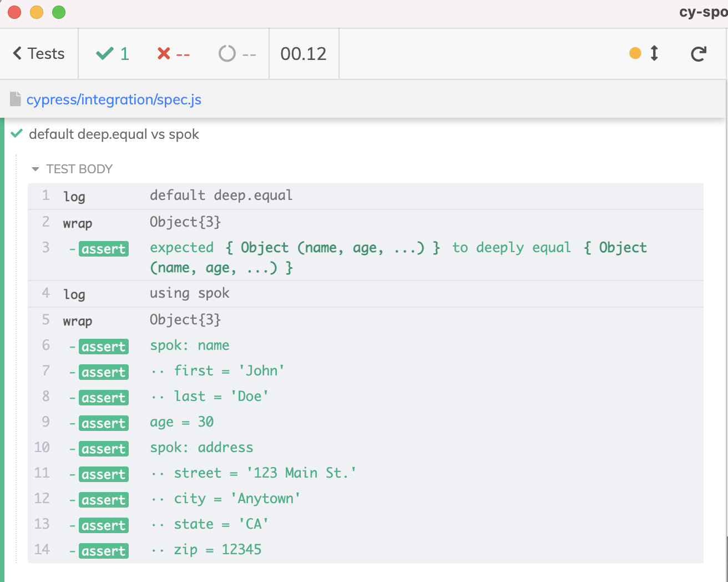Go back to the Tests list
The height and width of the screenshot is (582, 728).
(39, 54)
